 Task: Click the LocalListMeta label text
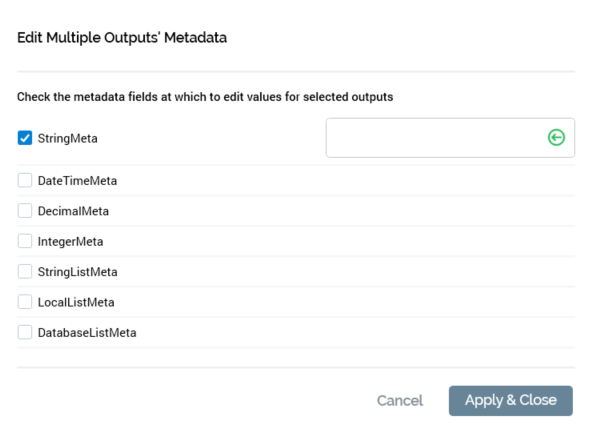(x=76, y=302)
